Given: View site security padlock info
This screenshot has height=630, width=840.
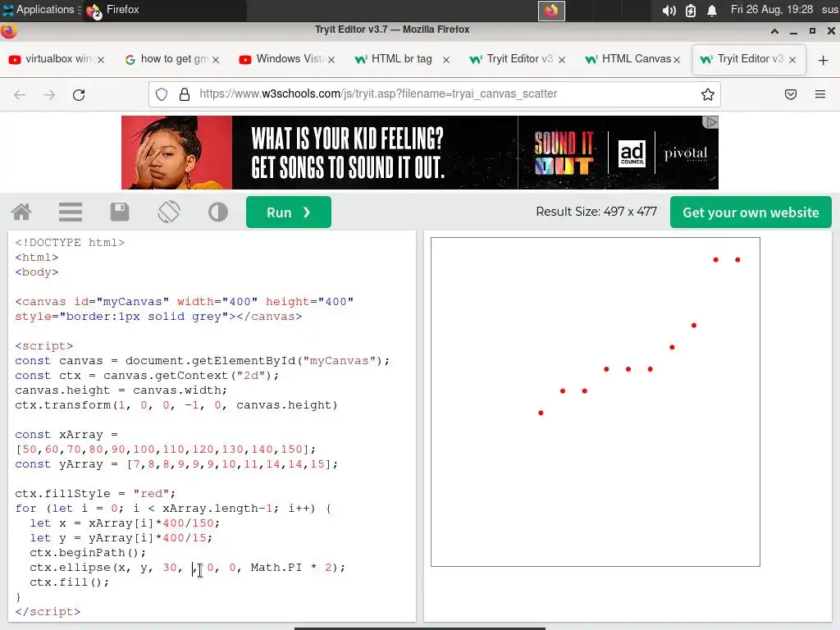Looking at the screenshot, I should 185,94.
